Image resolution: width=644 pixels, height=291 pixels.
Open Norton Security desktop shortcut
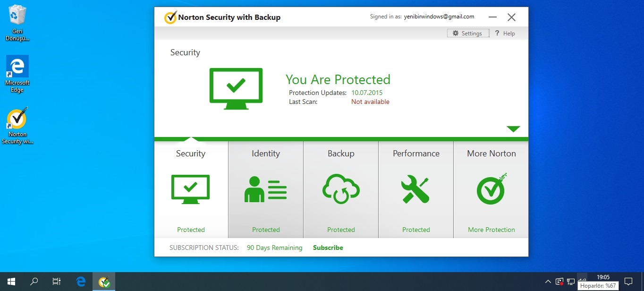coord(17,126)
